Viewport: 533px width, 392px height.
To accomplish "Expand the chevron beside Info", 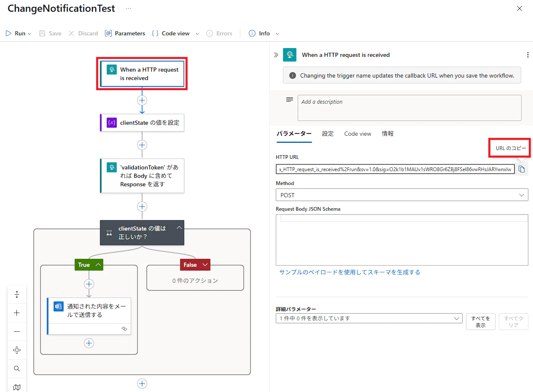I will click(x=277, y=34).
